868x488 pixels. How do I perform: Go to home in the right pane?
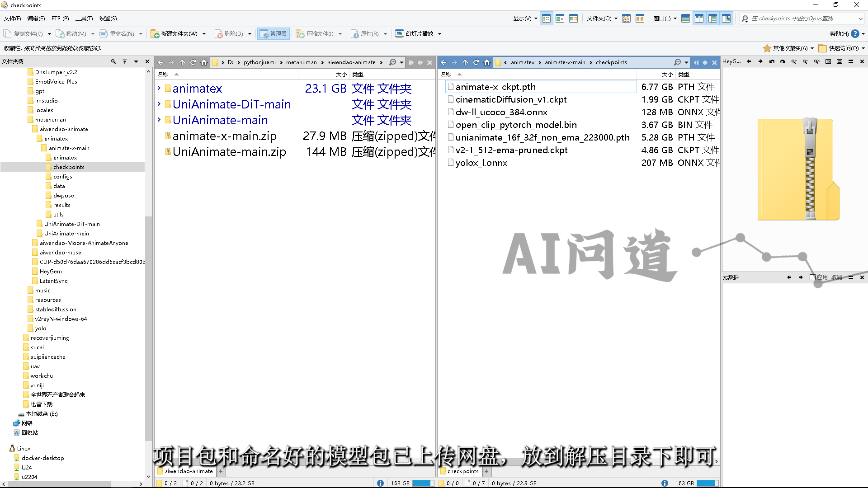click(487, 62)
